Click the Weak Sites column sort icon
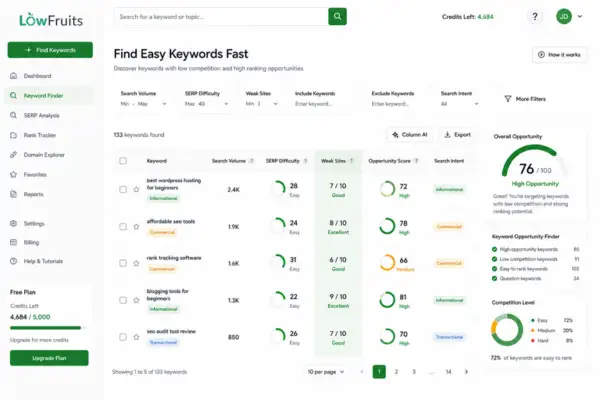 [351, 161]
